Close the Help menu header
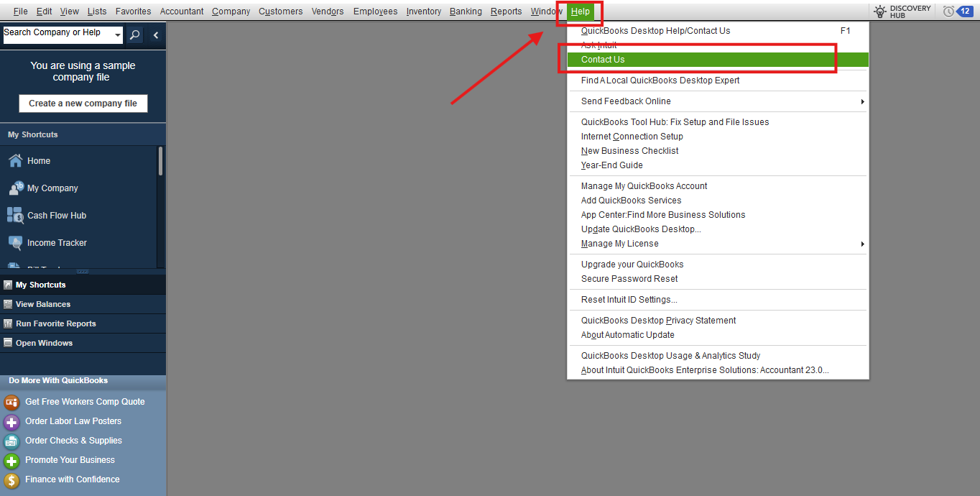 click(x=581, y=12)
